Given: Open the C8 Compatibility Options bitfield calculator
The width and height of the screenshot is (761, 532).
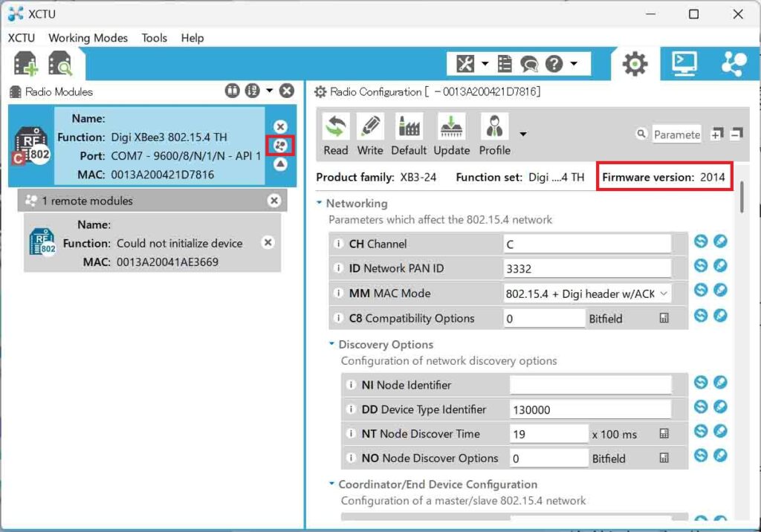Looking at the screenshot, I should click(x=664, y=318).
